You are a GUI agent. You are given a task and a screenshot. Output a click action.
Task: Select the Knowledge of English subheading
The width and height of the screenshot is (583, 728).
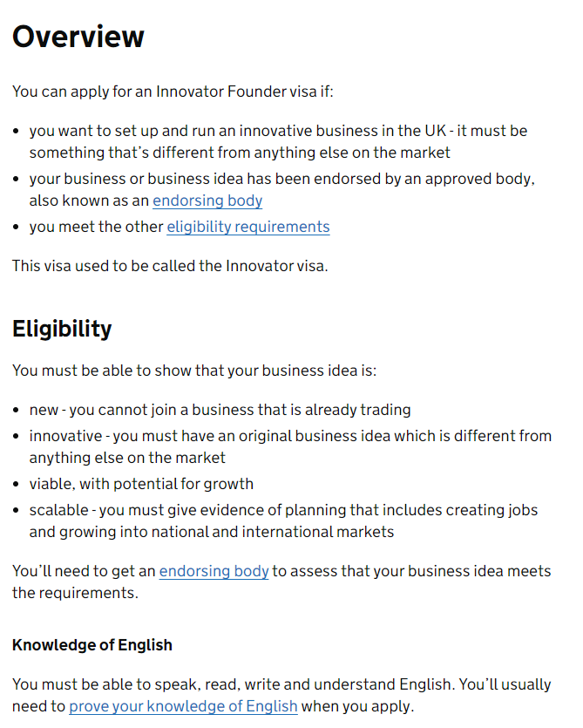(92, 645)
